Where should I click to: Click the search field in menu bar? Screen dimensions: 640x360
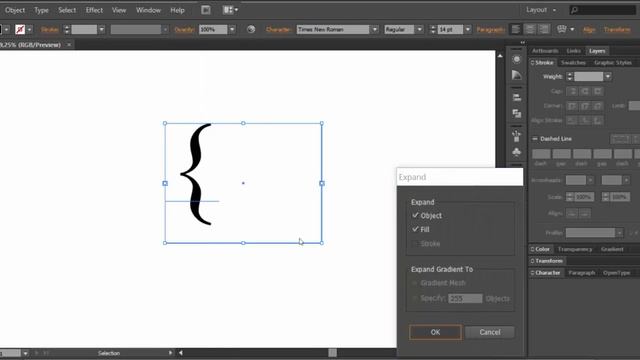coord(603,10)
